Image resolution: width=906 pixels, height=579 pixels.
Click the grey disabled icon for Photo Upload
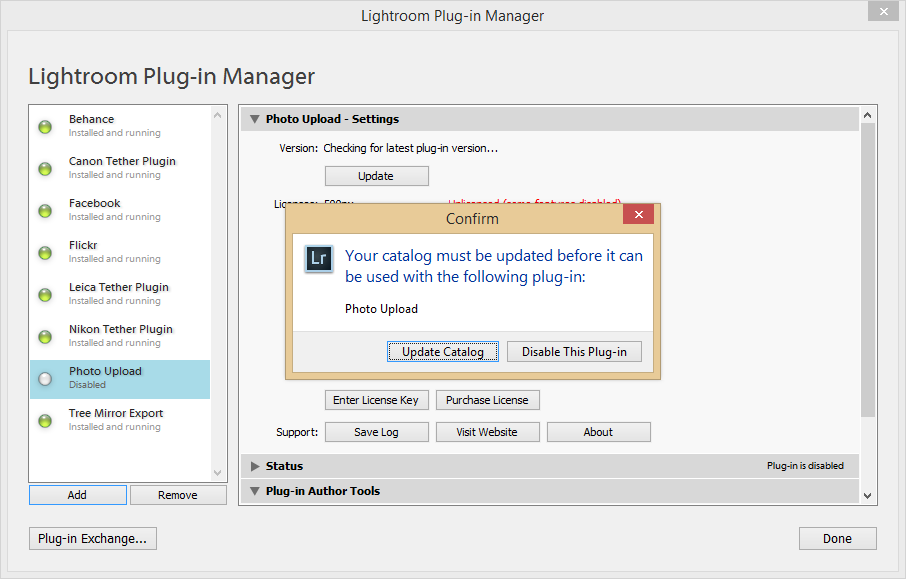[x=45, y=379]
